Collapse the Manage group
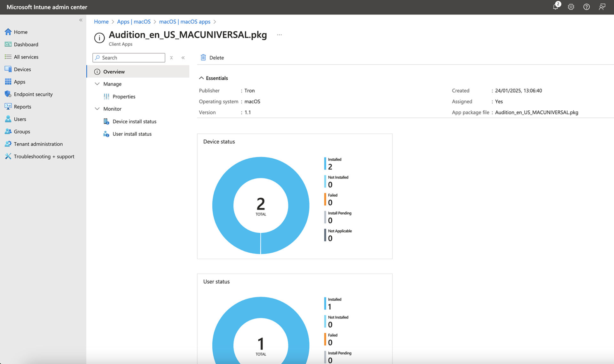Screen dimensions: 614x364 click(x=97, y=84)
